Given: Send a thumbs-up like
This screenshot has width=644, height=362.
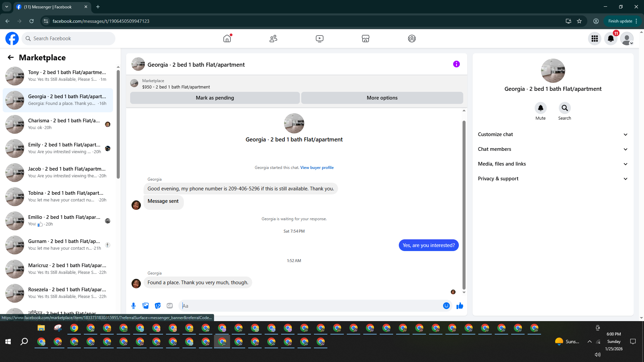Looking at the screenshot, I should tap(460, 306).
